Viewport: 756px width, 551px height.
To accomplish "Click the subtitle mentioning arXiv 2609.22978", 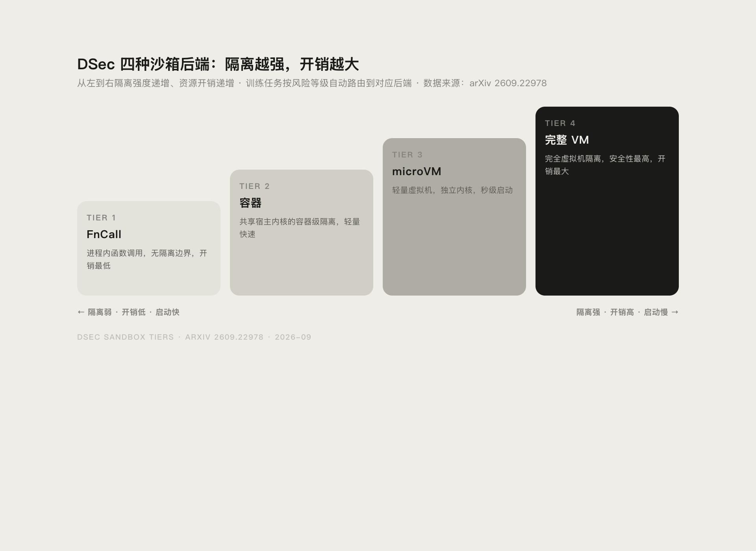I will coord(312,83).
